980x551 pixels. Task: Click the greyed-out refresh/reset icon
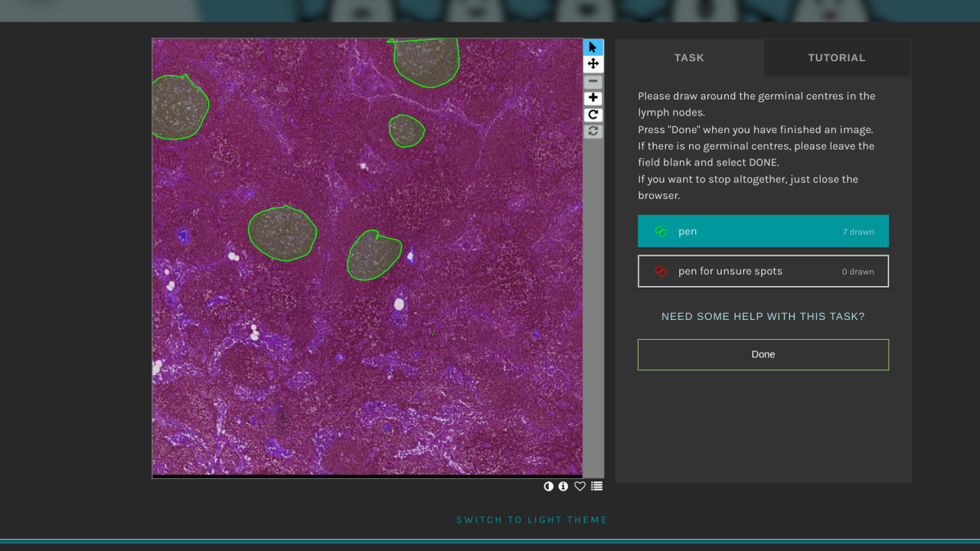[x=593, y=132]
